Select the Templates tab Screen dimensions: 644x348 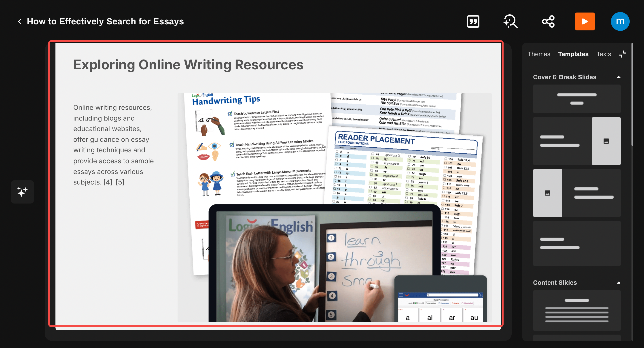tap(573, 54)
